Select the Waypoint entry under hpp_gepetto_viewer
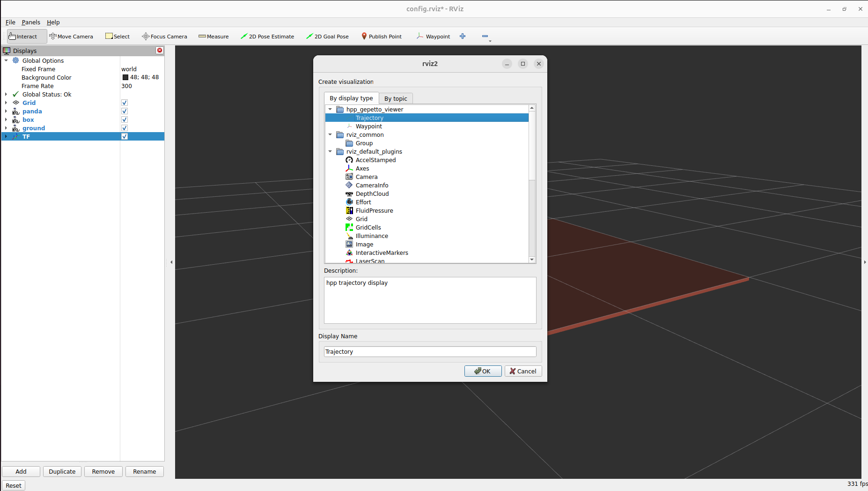 tap(368, 126)
